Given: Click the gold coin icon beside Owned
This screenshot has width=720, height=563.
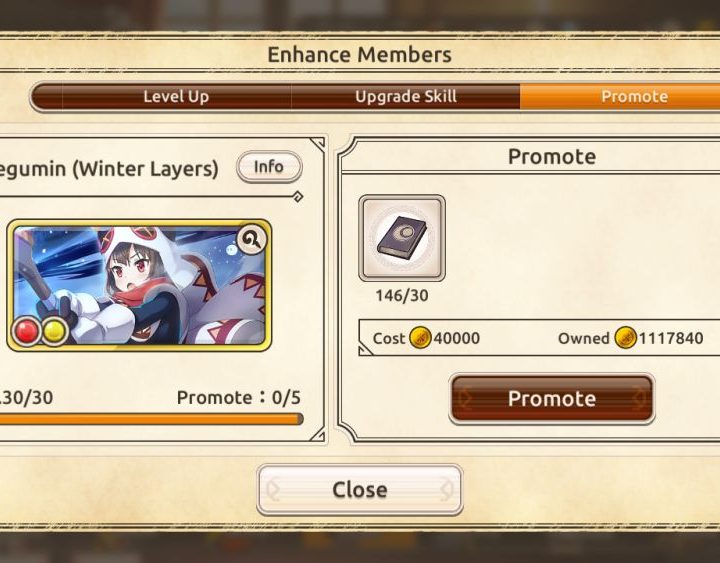Looking at the screenshot, I should (625, 338).
